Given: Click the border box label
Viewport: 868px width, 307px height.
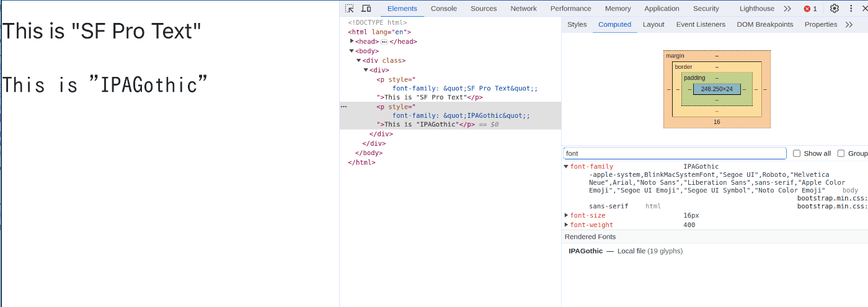Looking at the screenshot, I should [683, 67].
